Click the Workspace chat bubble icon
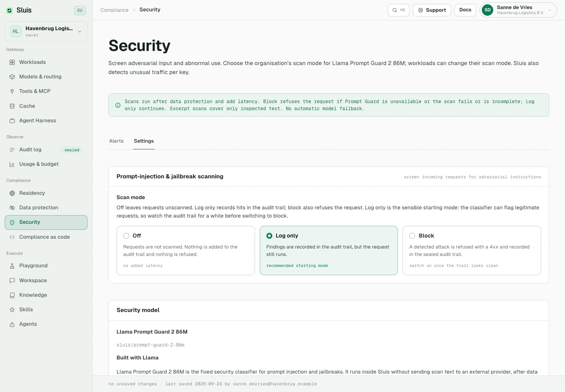The image size is (565, 392). pos(12,281)
